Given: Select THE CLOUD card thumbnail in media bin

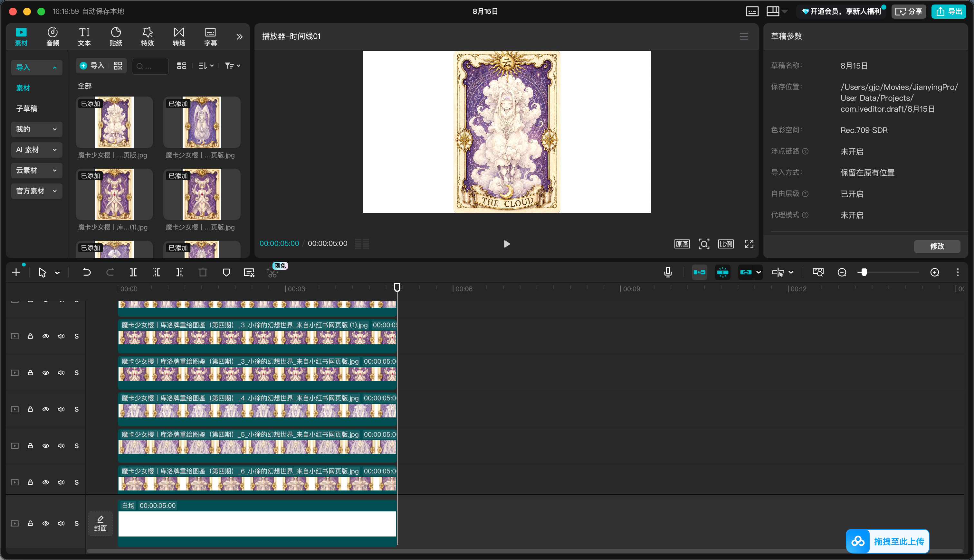Looking at the screenshot, I should [x=114, y=122].
